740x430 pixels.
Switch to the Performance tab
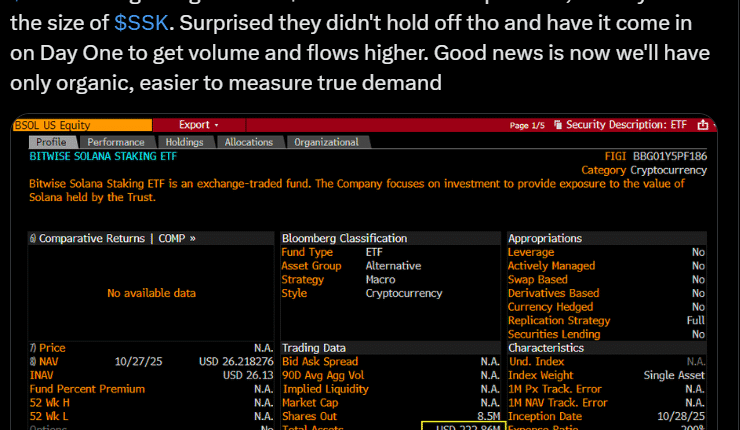(x=115, y=142)
